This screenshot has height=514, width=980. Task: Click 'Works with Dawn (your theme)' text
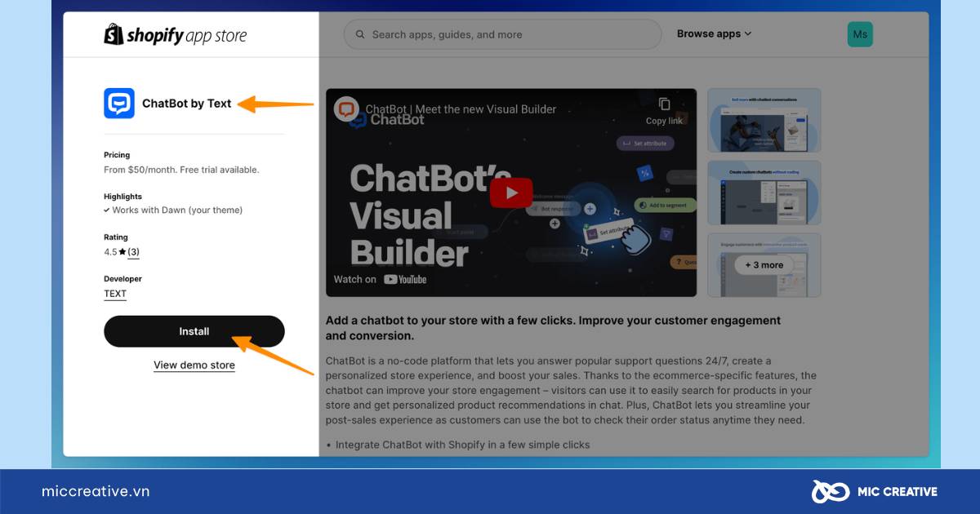coord(177,210)
